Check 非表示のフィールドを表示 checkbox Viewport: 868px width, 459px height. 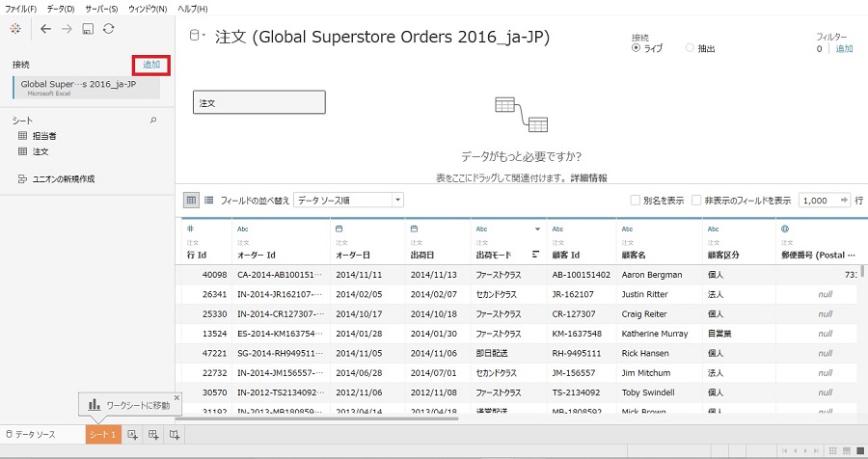(710, 201)
